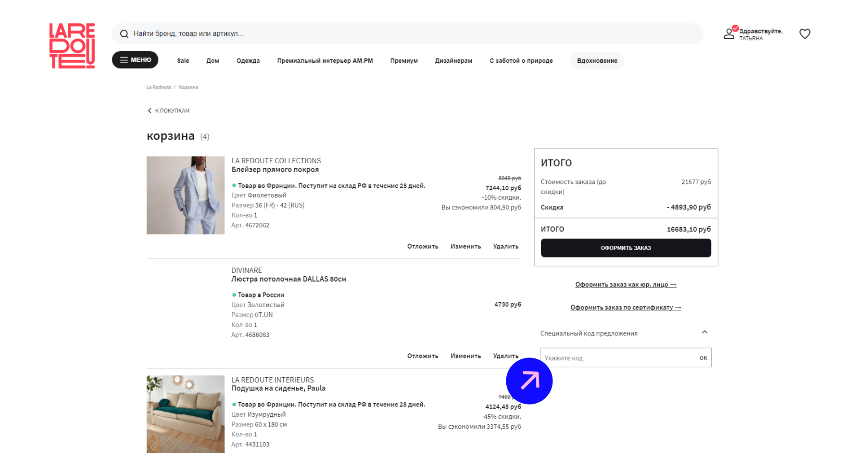This screenshot has width=868, height=453.
Task: Click the Здравствуйте, ТАТЬЯНА greeting
Action: click(761, 35)
